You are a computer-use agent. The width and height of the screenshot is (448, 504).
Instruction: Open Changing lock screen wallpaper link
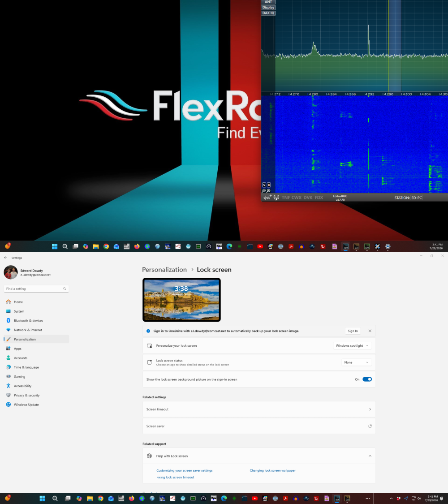[x=272, y=470]
